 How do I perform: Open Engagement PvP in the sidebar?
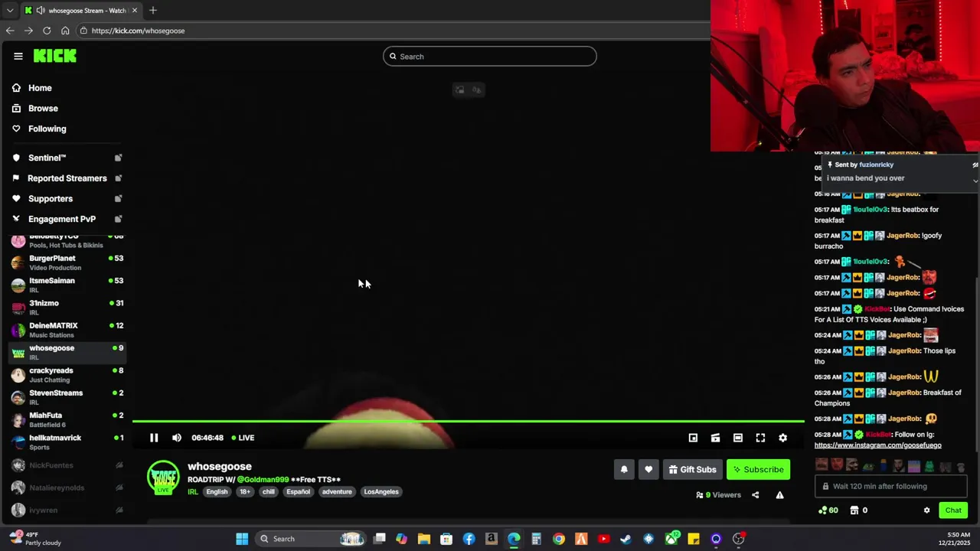pos(62,219)
